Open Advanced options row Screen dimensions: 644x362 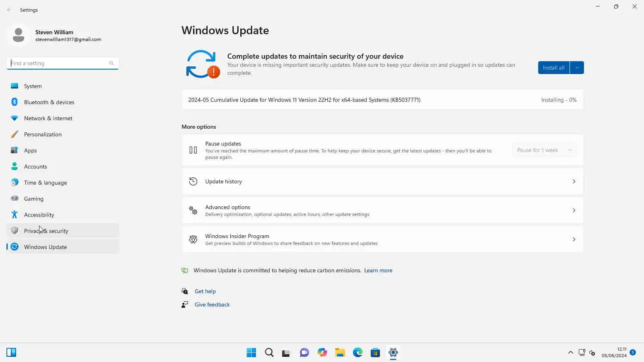tap(382, 210)
